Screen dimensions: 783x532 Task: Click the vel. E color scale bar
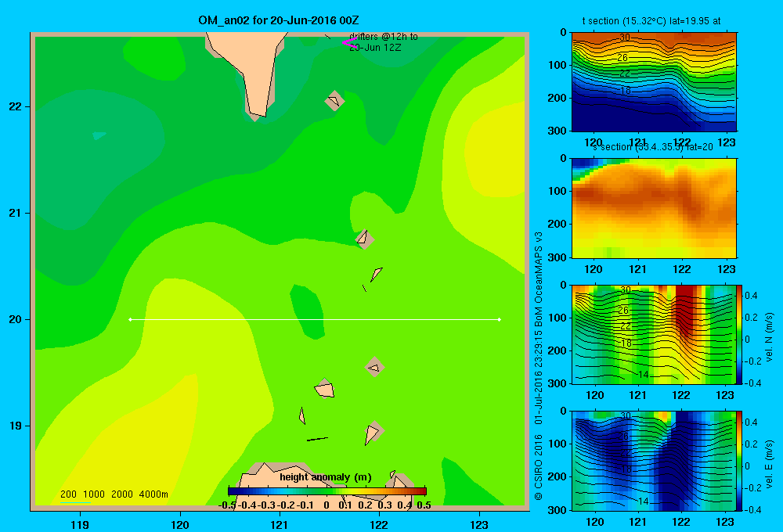tap(740, 461)
